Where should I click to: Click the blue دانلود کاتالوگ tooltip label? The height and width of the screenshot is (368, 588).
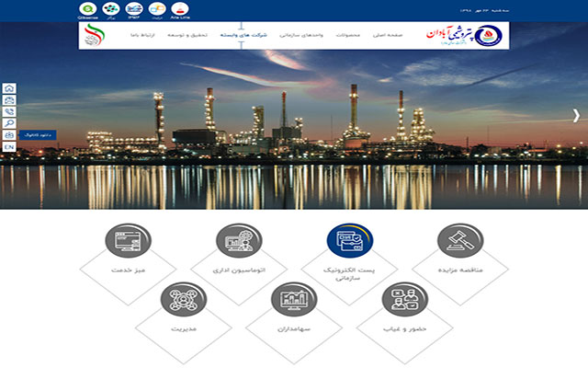38,135
